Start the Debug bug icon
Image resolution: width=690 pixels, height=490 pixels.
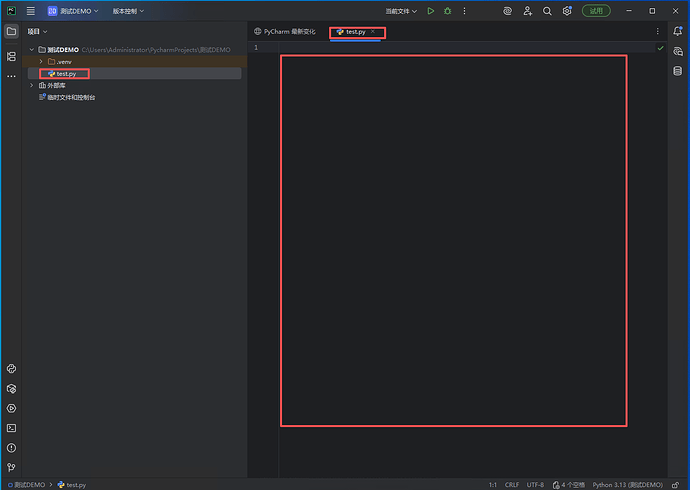click(x=447, y=11)
